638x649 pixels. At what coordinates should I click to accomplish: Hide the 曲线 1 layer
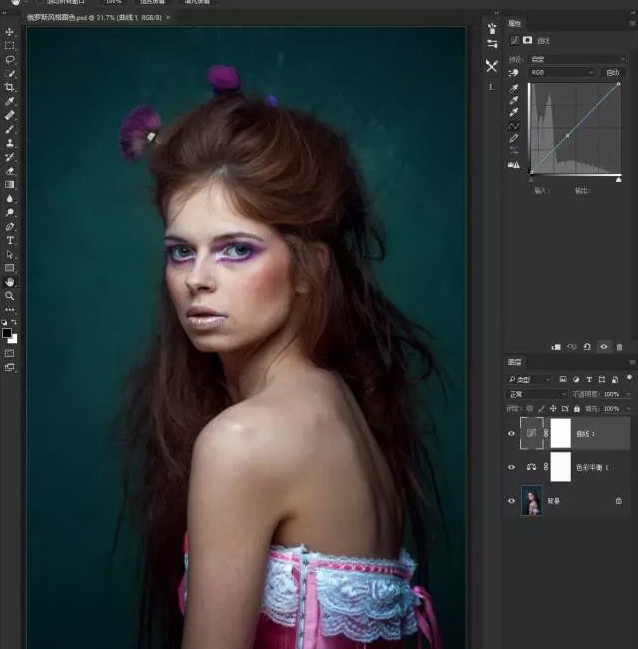coord(512,433)
